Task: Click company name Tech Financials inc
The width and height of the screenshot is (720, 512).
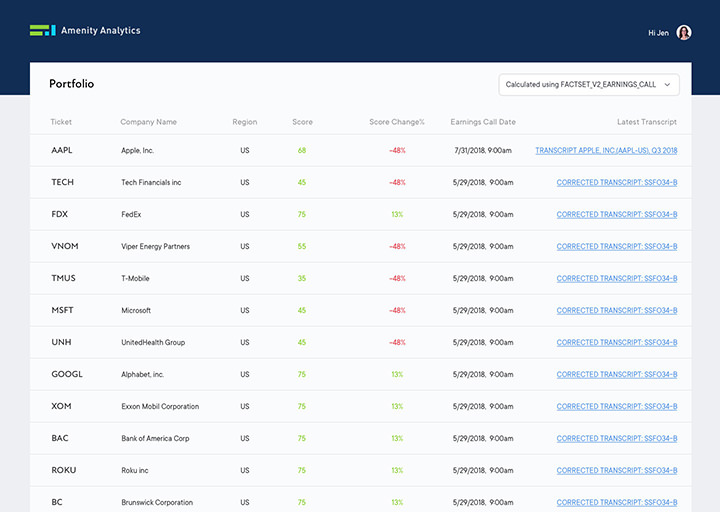Action: point(151,182)
